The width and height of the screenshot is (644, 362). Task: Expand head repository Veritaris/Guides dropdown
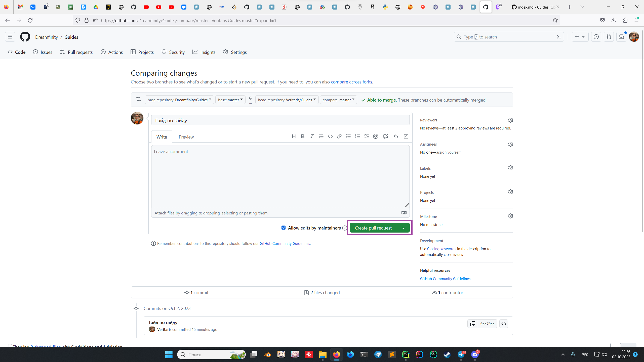coord(287,100)
